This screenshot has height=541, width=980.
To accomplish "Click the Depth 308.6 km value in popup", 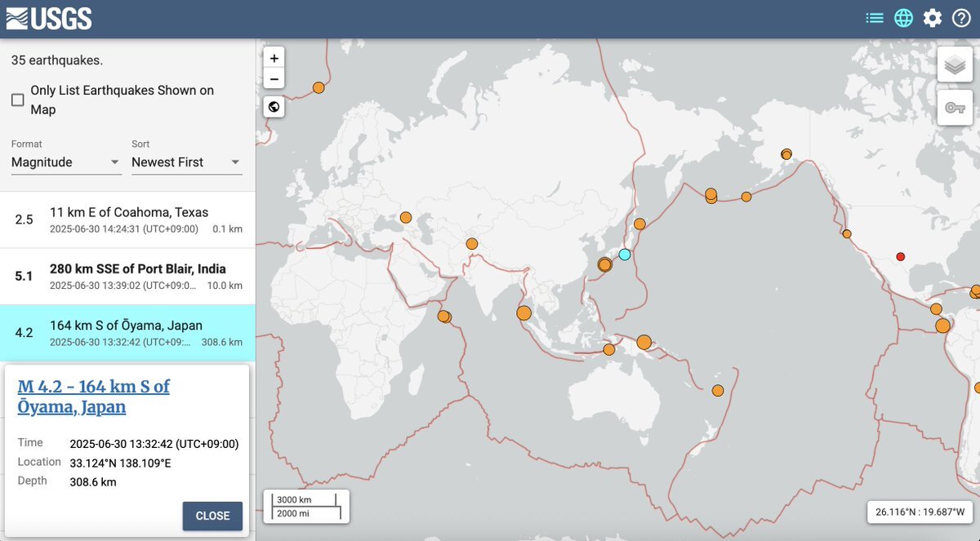I will click(93, 482).
